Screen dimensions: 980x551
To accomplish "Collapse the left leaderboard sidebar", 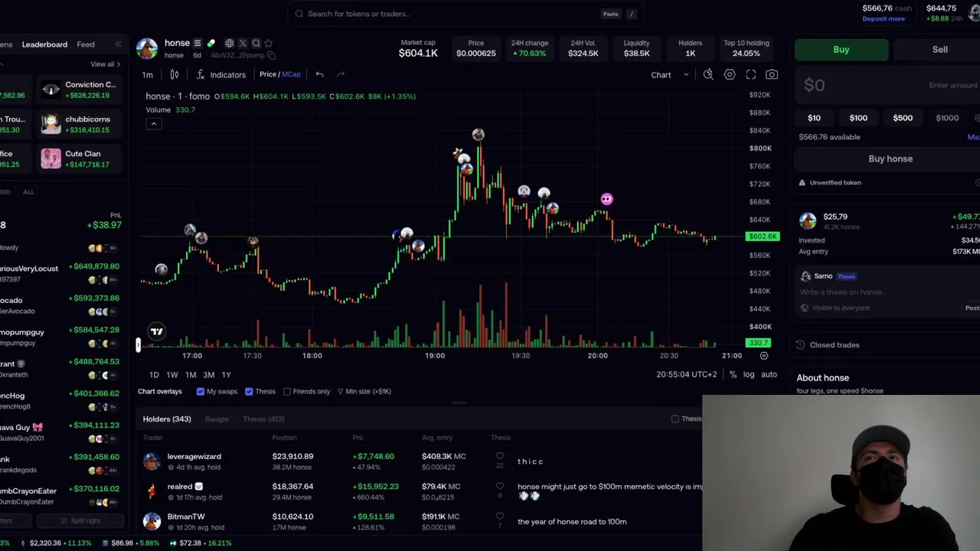I will click(x=118, y=44).
